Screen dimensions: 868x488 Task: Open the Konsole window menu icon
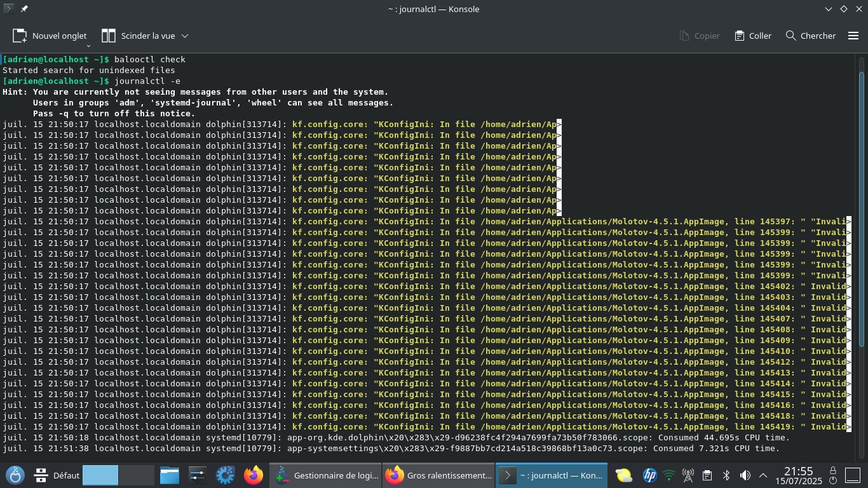click(9, 9)
